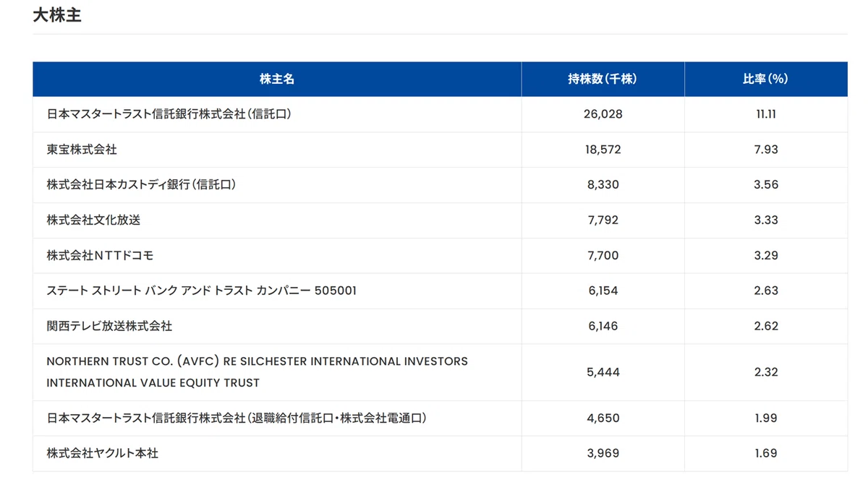Select the 1.69 ratio value

766,453
